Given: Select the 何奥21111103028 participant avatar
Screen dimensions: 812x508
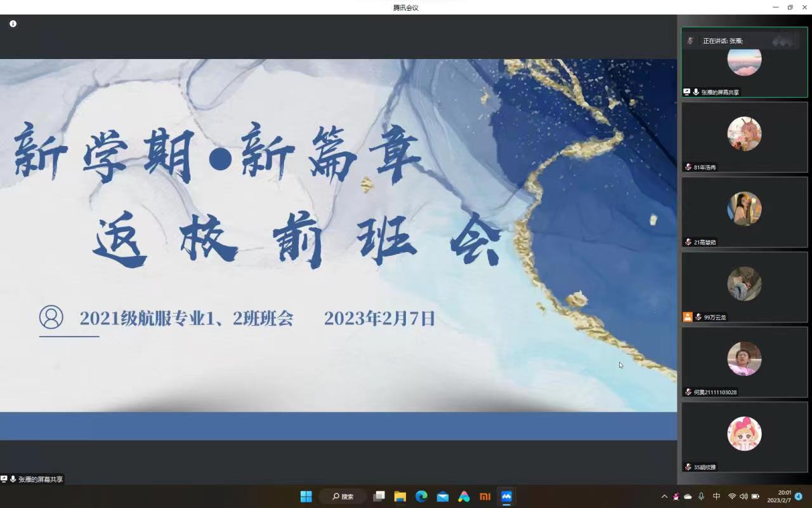Looking at the screenshot, I should [744, 359].
